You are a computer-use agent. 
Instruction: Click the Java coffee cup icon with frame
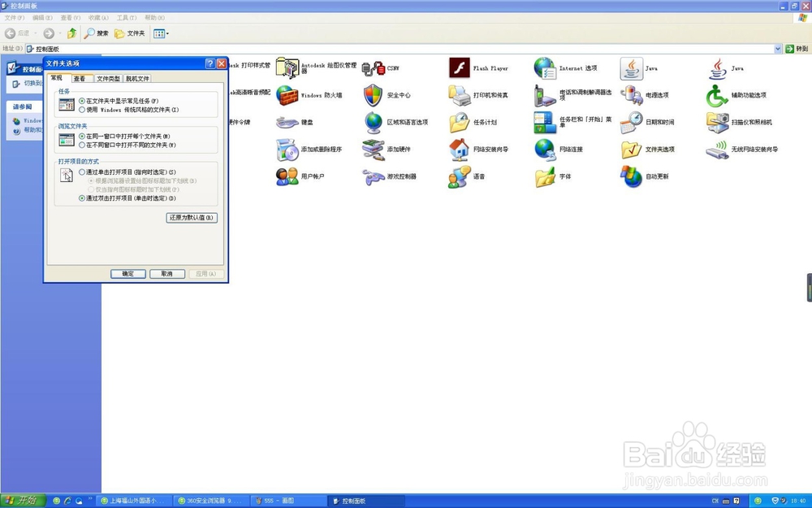point(631,68)
